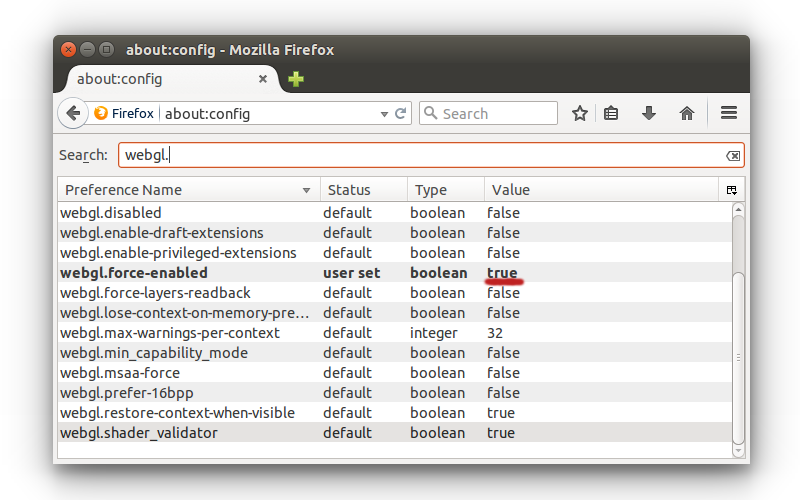Screen dimensions: 800x500
Task: Open the downloads arrow icon
Action: point(649,113)
